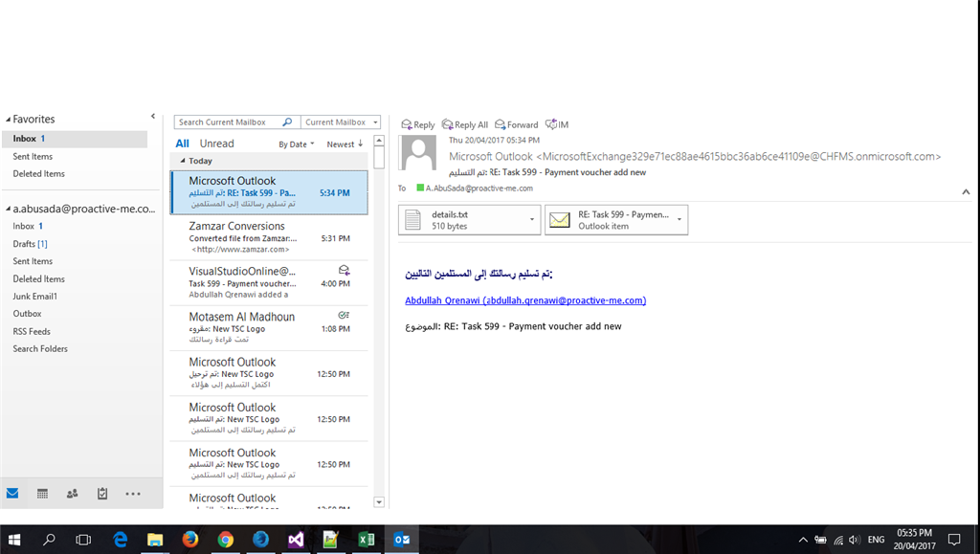Screen dimensions: 980x554
Task: Open details.txt attachment
Action: [x=463, y=220]
